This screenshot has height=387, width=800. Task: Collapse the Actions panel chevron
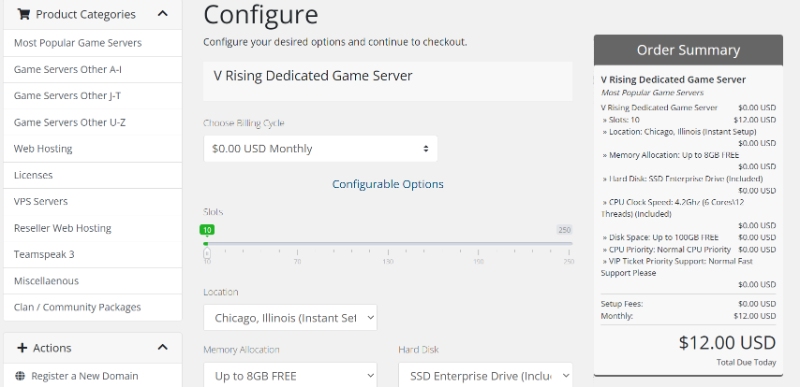162,347
